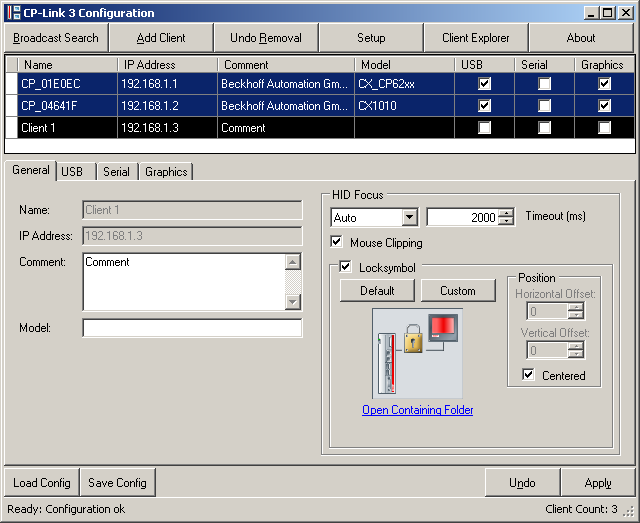Click IP cell 192.168.1.2
The width and height of the screenshot is (640, 523).
(x=167, y=106)
